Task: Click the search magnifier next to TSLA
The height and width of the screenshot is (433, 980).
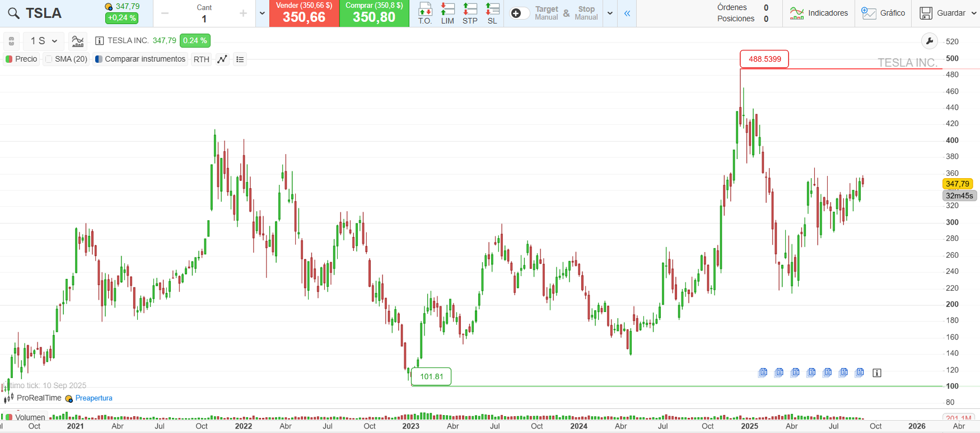Action: click(13, 13)
